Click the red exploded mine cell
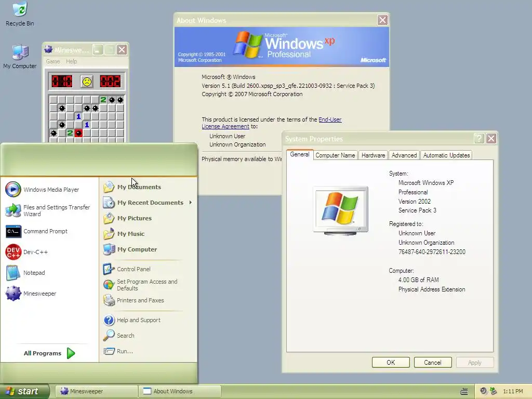The height and width of the screenshot is (399, 532). [78, 133]
